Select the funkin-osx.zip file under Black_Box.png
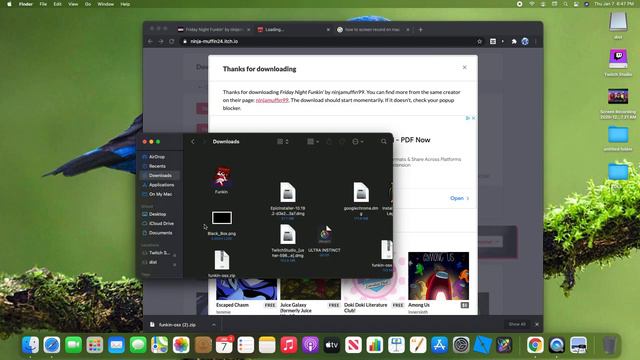The image size is (640, 360). click(222, 260)
